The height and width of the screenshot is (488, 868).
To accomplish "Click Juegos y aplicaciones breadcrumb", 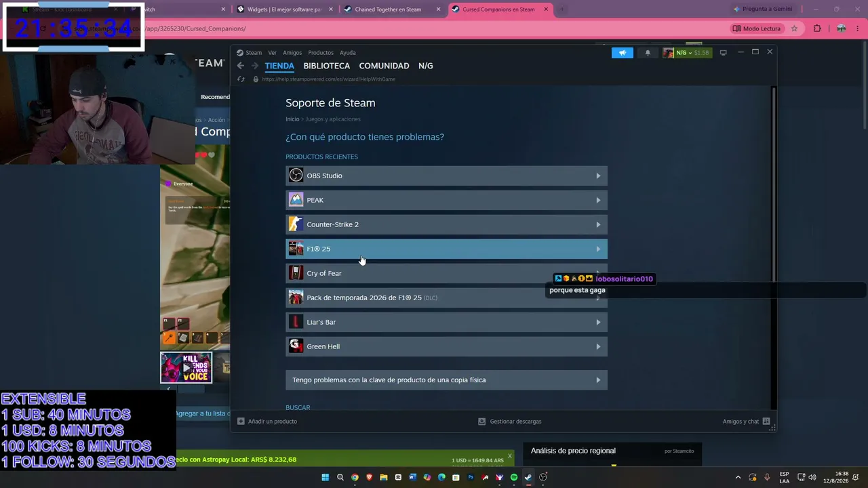I will [333, 119].
